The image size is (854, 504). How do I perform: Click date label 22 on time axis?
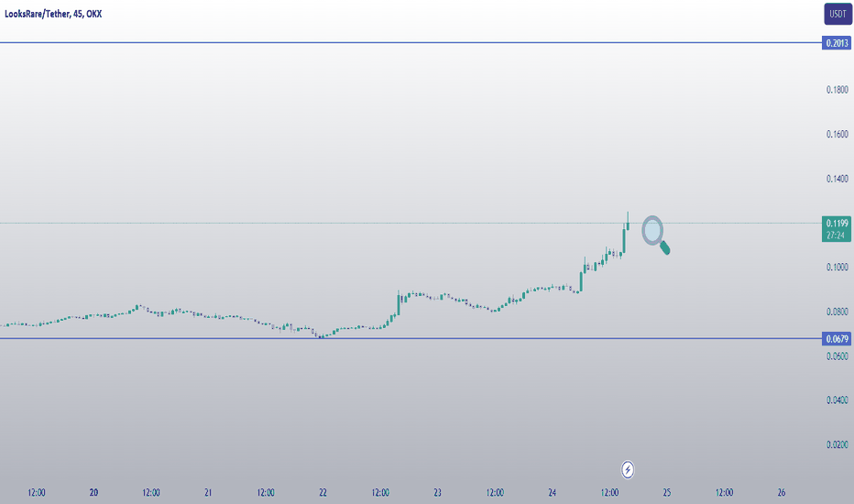[323, 493]
